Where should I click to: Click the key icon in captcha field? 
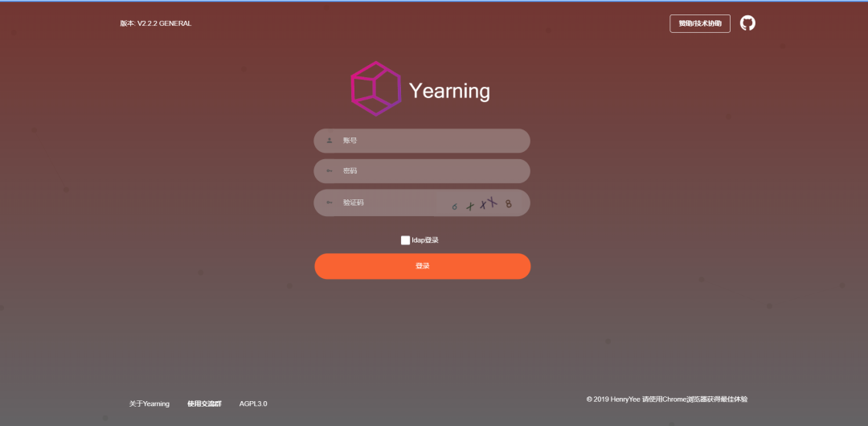tap(330, 203)
